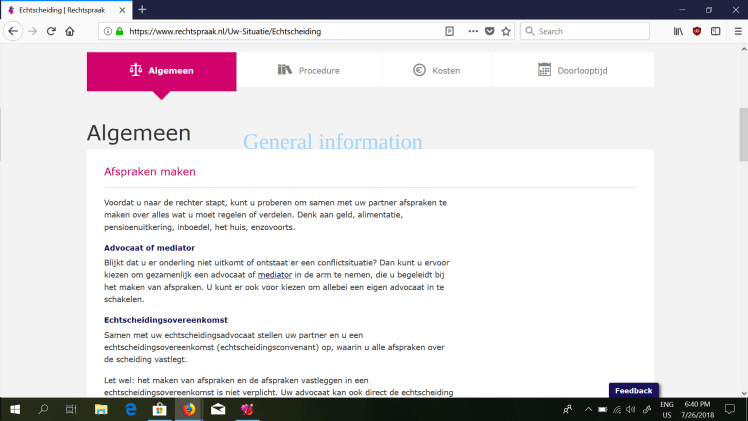Viewport: 748px width, 421px height.
Task: Open a new browser tab
Action: [x=142, y=9]
